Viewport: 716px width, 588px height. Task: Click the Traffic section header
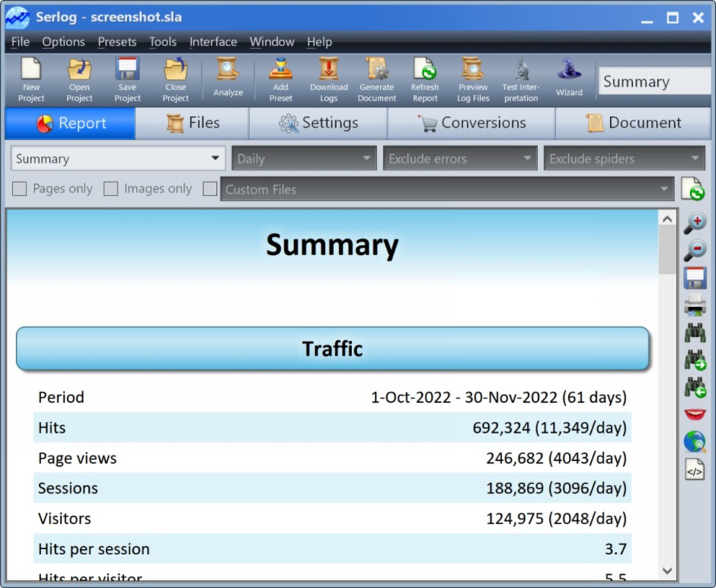click(x=332, y=348)
